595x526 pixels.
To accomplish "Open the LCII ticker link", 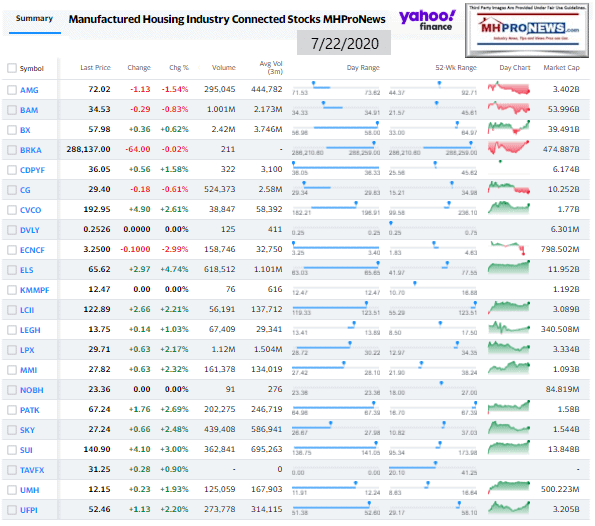I will (x=27, y=310).
